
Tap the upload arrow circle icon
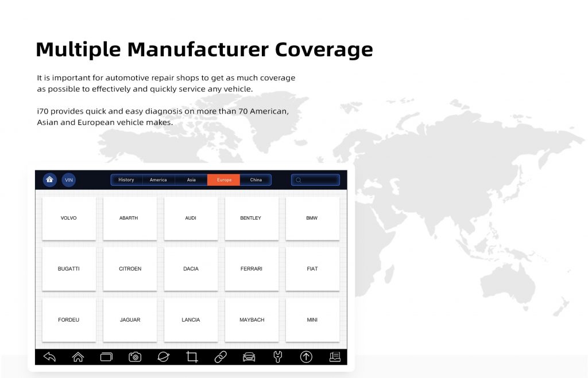click(x=306, y=357)
